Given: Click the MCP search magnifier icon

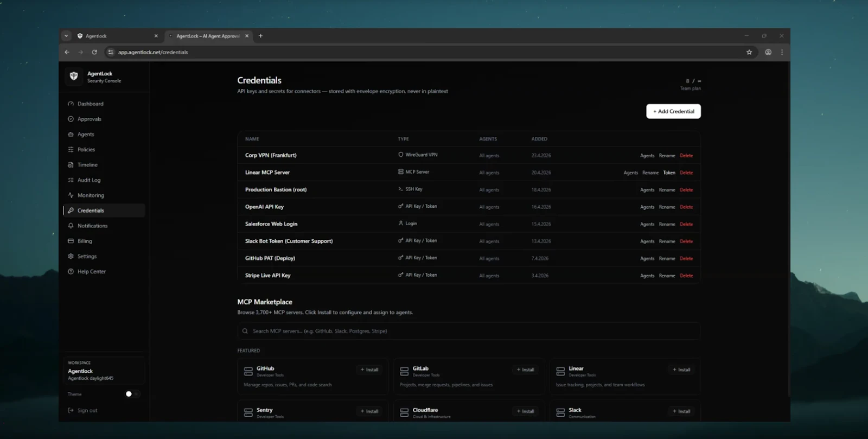Looking at the screenshot, I should tap(245, 331).
